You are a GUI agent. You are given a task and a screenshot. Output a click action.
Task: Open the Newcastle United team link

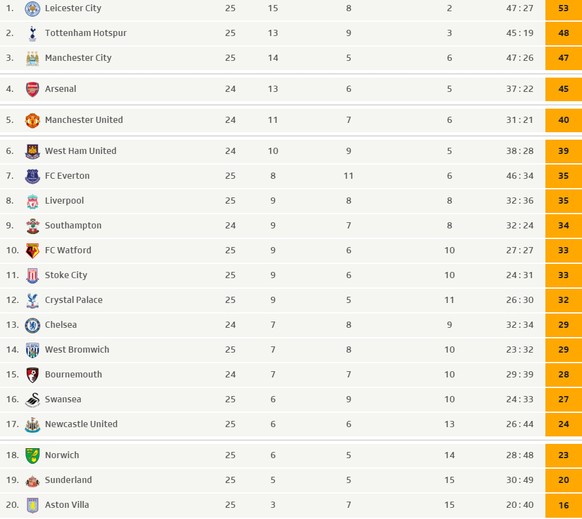tap(81, 424)
